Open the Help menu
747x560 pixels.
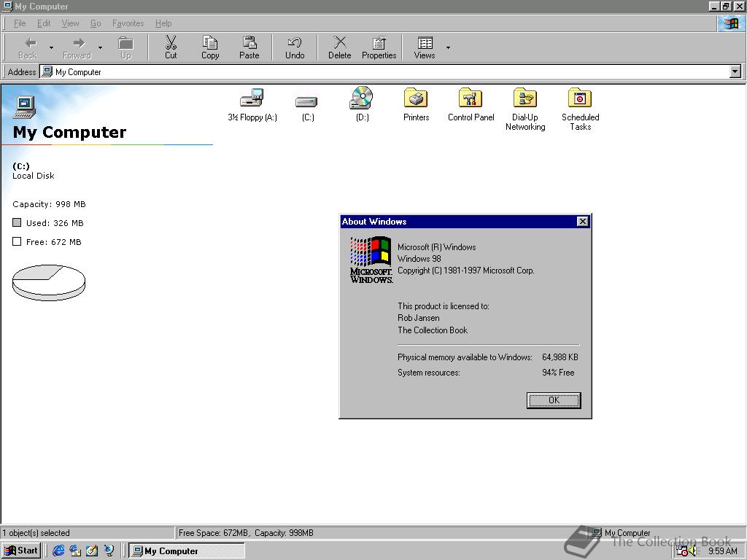click(x=163, y=23)
